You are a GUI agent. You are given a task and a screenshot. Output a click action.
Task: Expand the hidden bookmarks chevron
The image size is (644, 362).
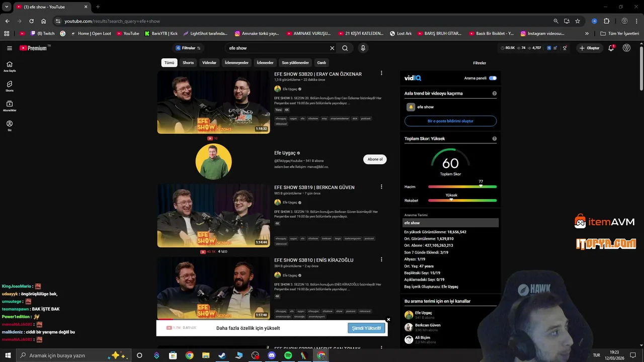pos(587,34)
